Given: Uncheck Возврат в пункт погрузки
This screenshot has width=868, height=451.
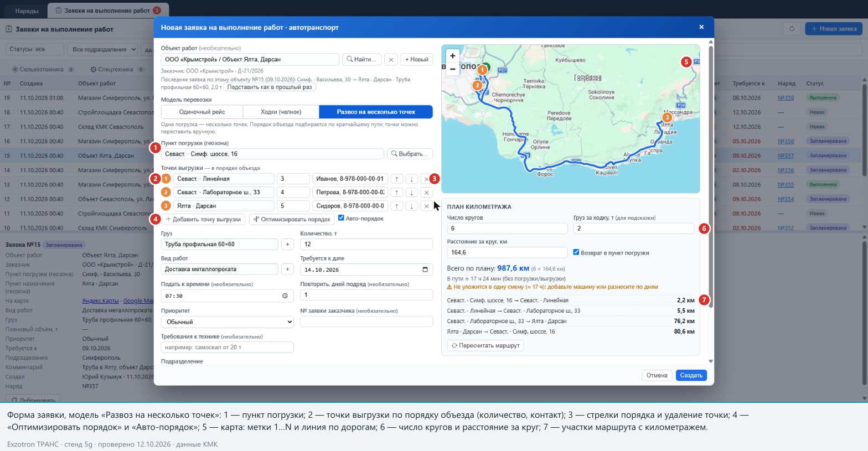Looking at the screenshot, I should coord(576,252).
